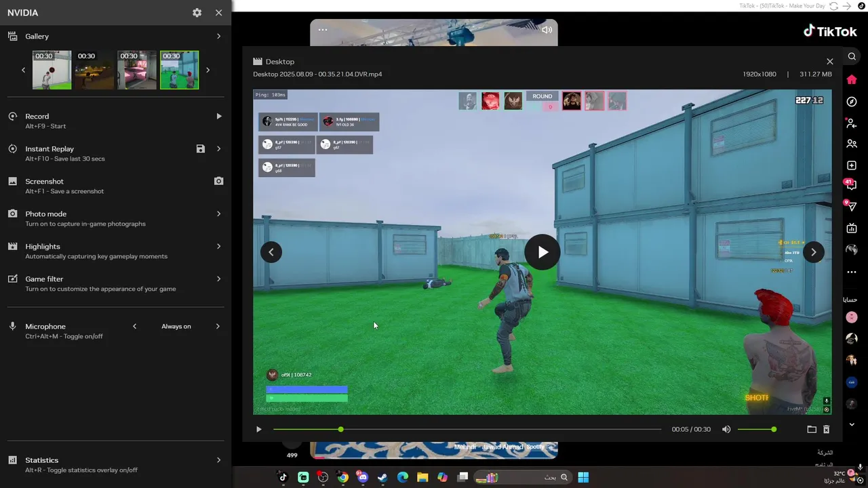Click the Microphone toggle label
Viewport: 868px width, 488px height.
click(x=45, y=326)
